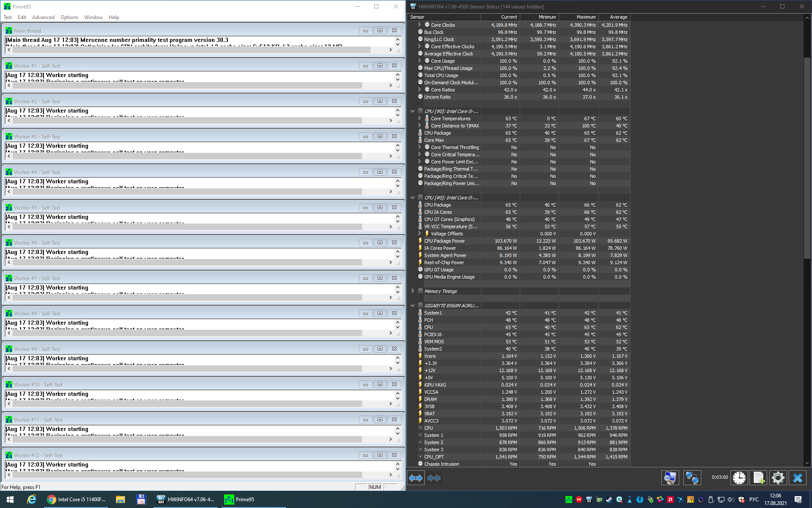Select the Chassis Intrusion row
Viewport: 812px width, 508px height.
coord(519,464)
